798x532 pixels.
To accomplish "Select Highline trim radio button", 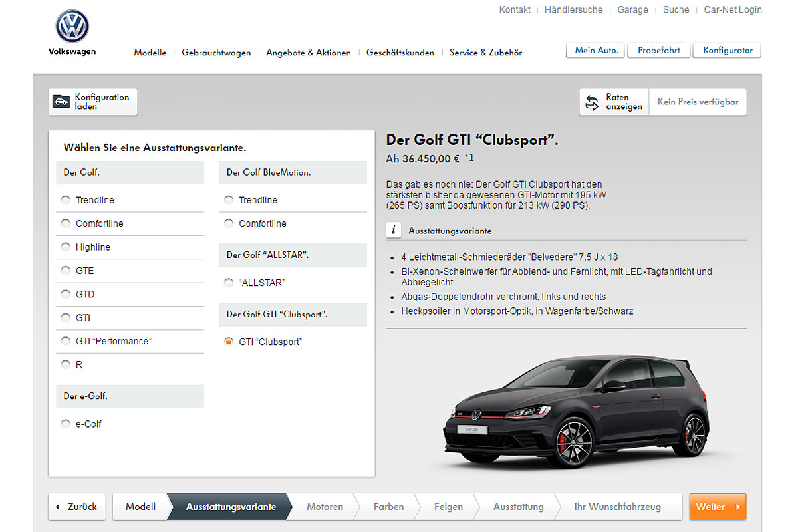I will coord(65,247).
